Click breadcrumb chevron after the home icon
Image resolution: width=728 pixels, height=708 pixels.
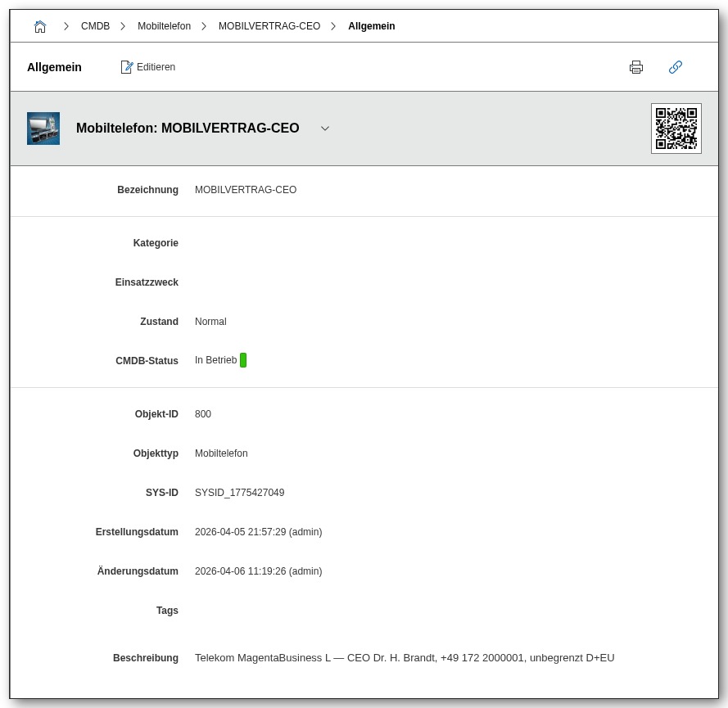[66, 26]
